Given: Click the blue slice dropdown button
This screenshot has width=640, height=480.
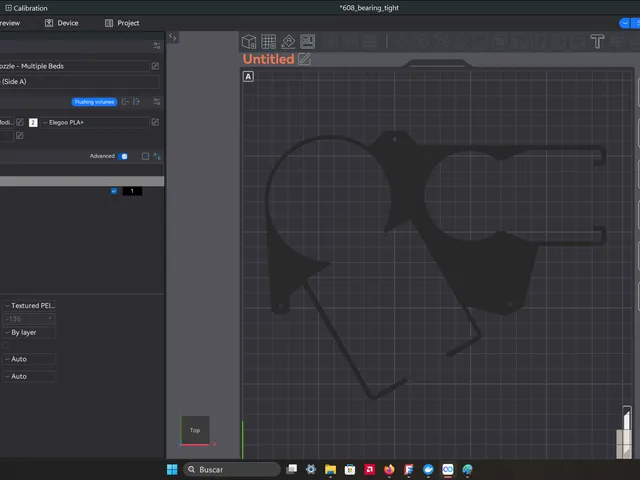Looking at the screenshot, I should pyautogui.click(x=625, y=23).
